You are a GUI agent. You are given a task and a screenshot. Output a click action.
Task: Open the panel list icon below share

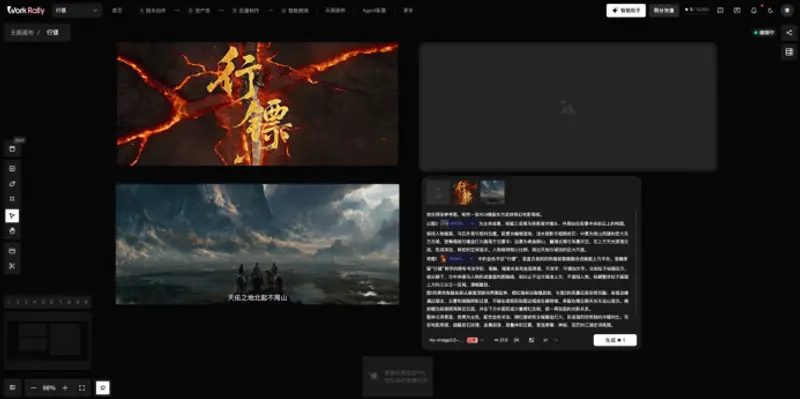[x=789, y=52]
